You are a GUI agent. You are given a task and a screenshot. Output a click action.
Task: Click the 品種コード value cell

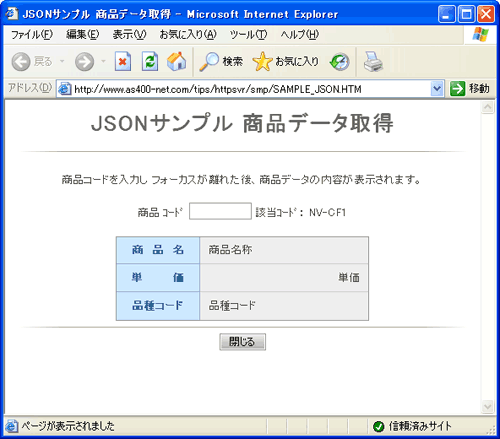tap(284, 306)
